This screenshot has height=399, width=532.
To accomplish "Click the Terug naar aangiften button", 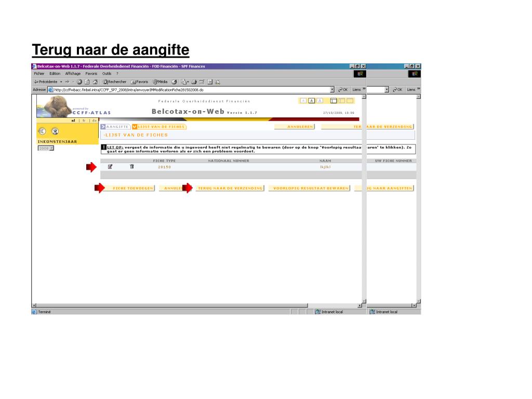I will [x=384, y=188].
